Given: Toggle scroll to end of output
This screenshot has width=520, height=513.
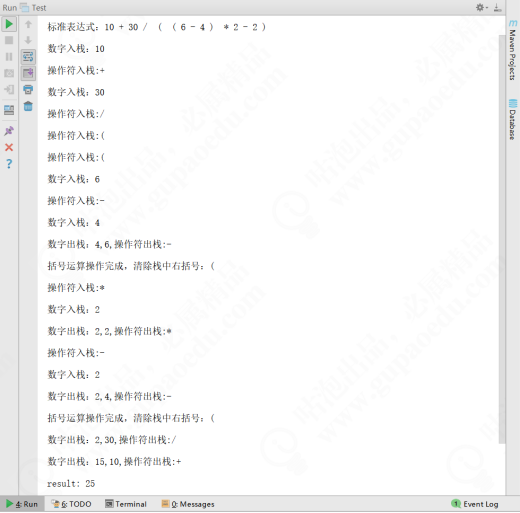Looking at the screenshot, I should pyautogui.click(x=28, y=73).
